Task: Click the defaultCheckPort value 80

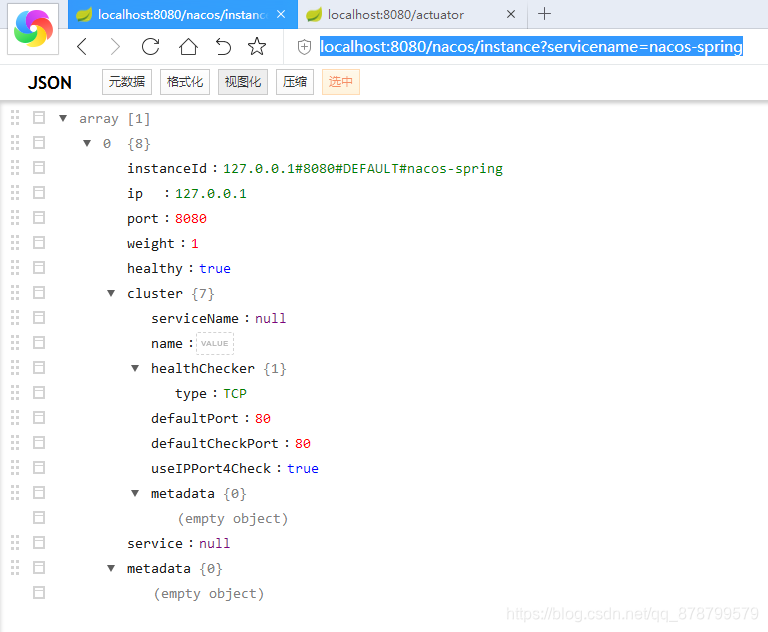Action: 303,443
